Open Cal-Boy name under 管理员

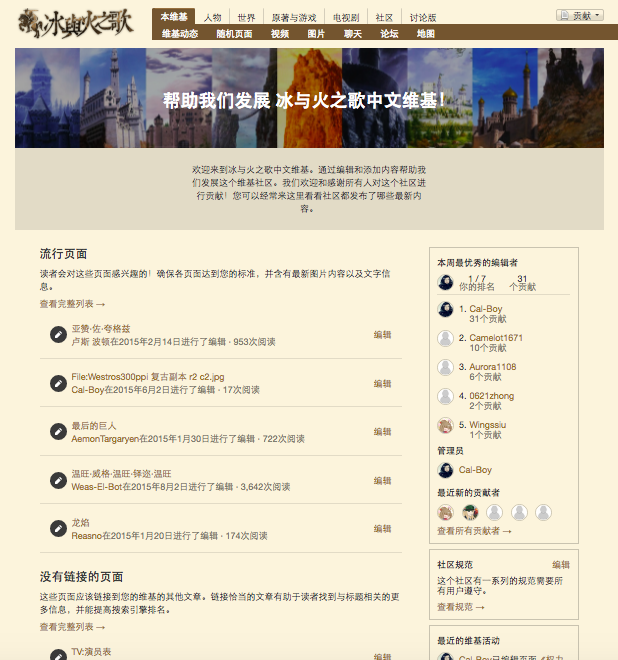[475, 470]
